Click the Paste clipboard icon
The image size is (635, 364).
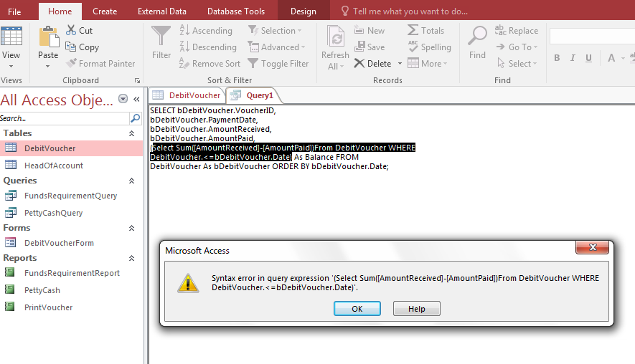[49, 37]
